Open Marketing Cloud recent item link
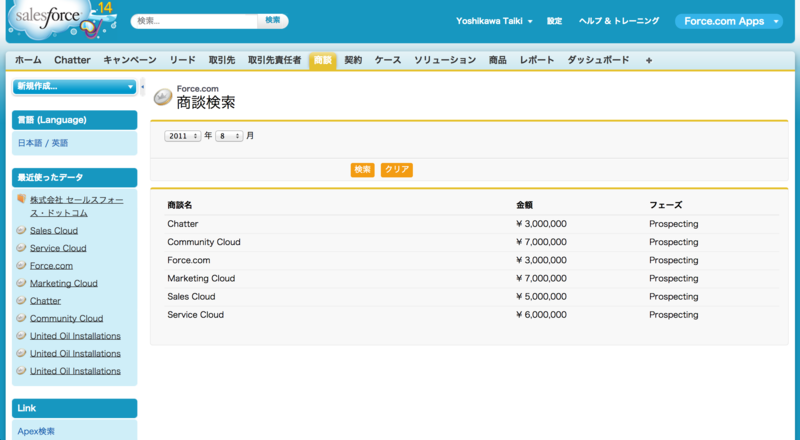 64,283
